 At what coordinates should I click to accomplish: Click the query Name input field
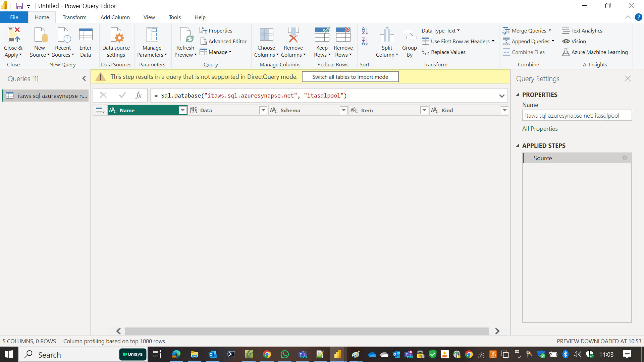pos(577,116)
